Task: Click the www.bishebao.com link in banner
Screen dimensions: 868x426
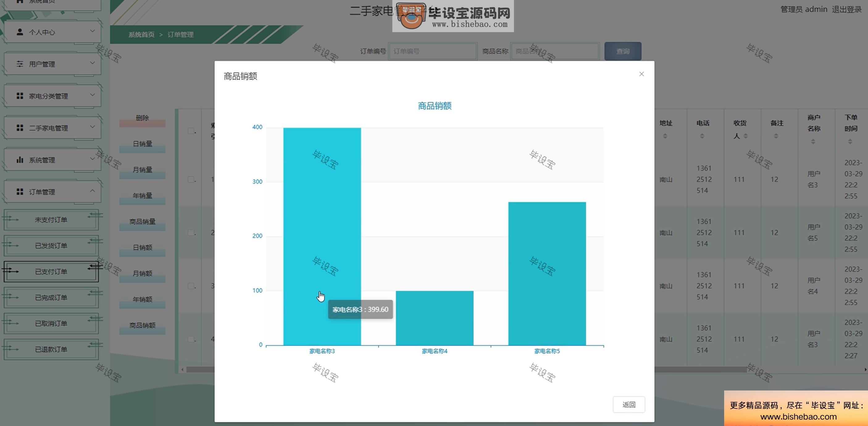Action: (x=798, y=416)
